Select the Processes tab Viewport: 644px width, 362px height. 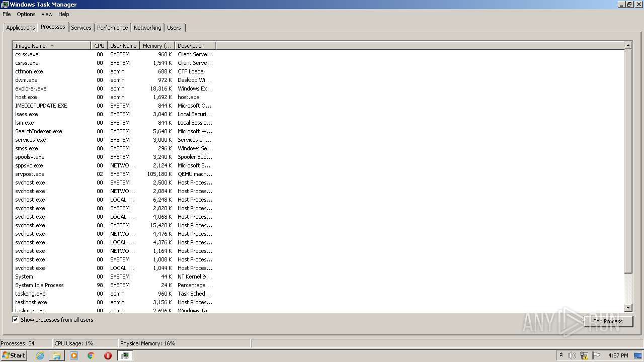point(53,27)
